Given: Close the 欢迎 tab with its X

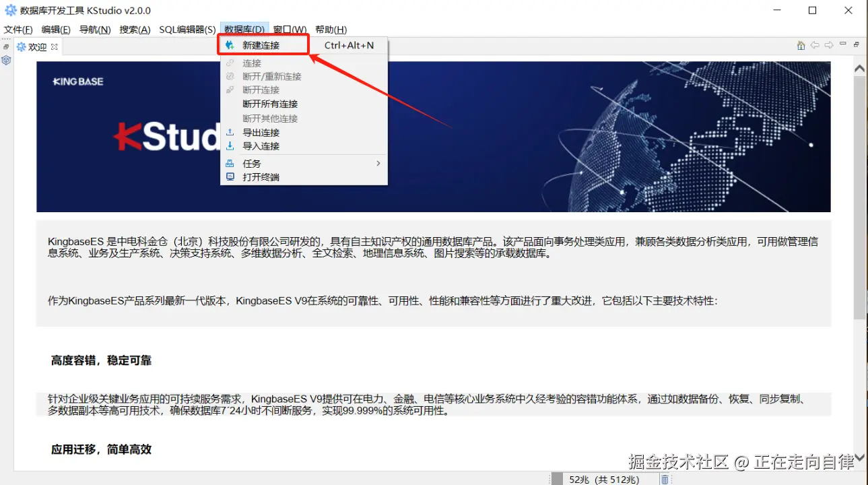Looking at the screenshot, I should 55,46.
